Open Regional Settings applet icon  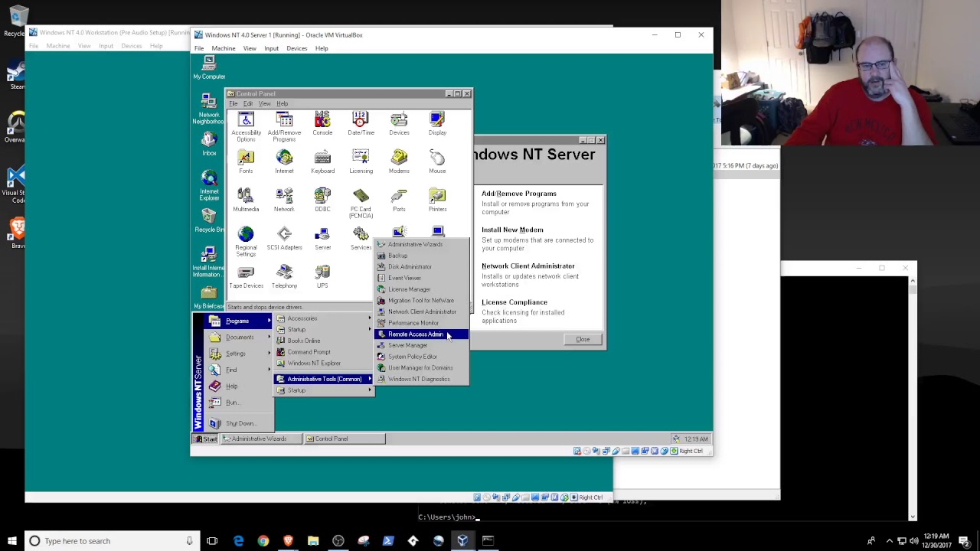(x=246, y=241)
